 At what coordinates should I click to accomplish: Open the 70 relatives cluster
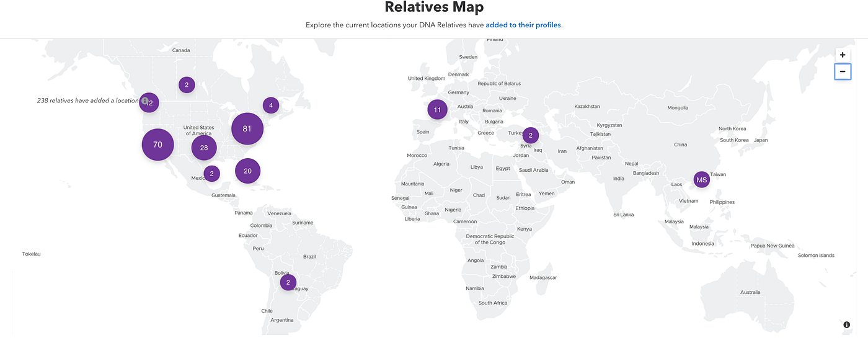pyautogui.click(x=157, y=145)
